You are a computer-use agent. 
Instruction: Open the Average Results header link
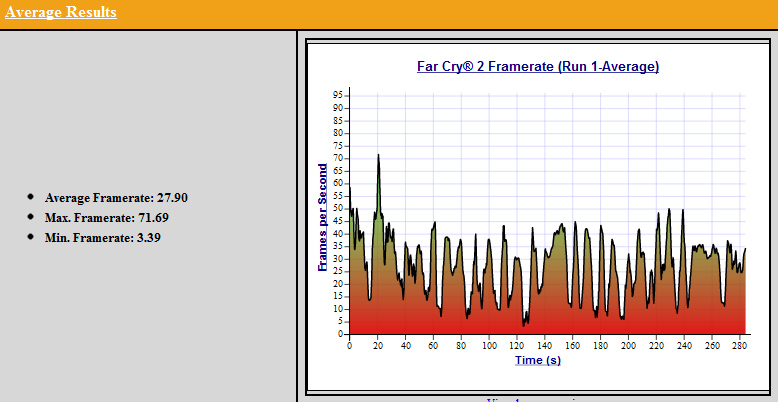(x=60, y=13)
